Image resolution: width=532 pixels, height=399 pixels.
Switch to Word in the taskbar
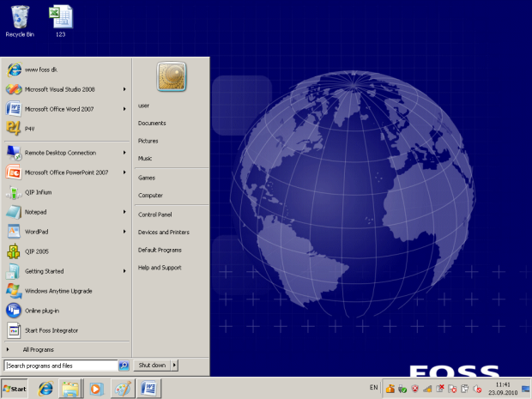tap(148, 389)
